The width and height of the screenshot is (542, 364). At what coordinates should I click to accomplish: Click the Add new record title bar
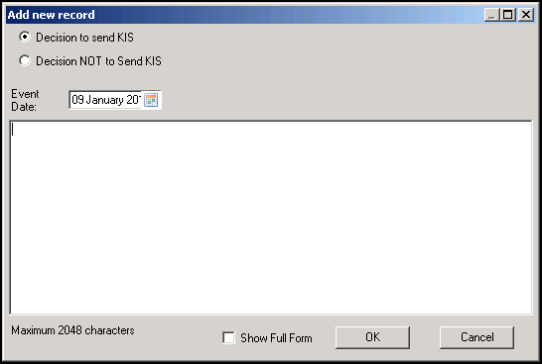coord(242,15)
